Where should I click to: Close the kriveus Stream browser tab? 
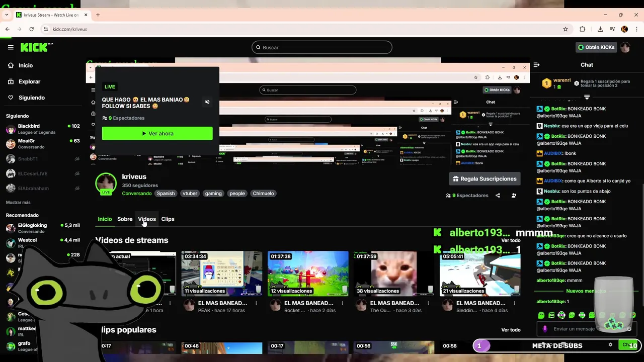86,15
